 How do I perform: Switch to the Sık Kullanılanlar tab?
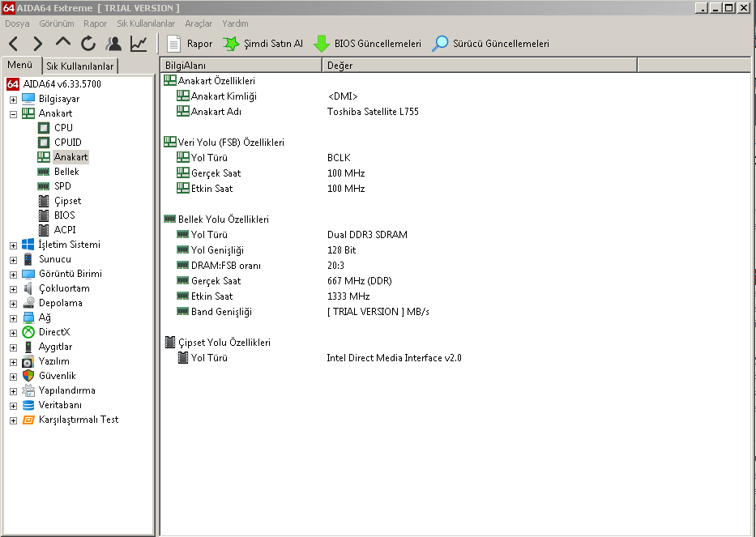click(x=80, y=66)
